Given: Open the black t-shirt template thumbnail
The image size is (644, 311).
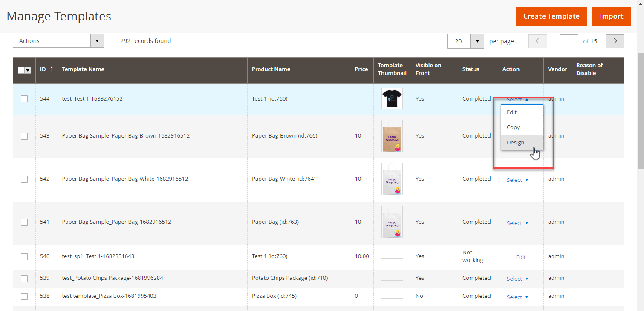Looking at the screenshot, I should click(392, 98).
